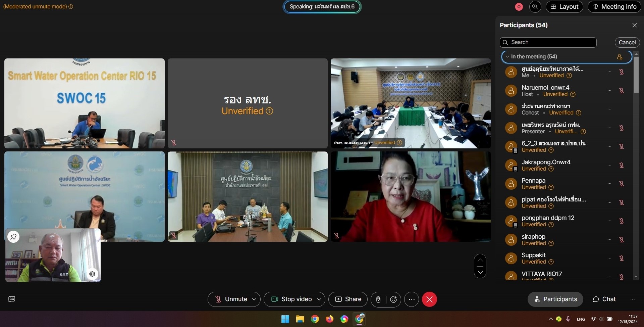Viewport: 644px width, 327px height.
Task: Click the raise hand icon
Action: pyautogui.click(x=378, y=299)
